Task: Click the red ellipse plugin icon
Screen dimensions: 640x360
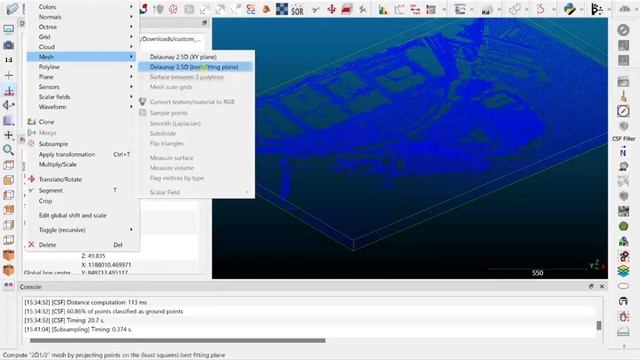Action: coord(623,286)
